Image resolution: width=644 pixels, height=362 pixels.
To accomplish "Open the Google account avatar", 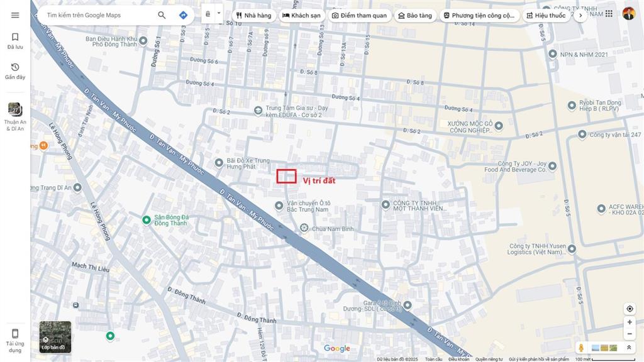I will [628, 14].
